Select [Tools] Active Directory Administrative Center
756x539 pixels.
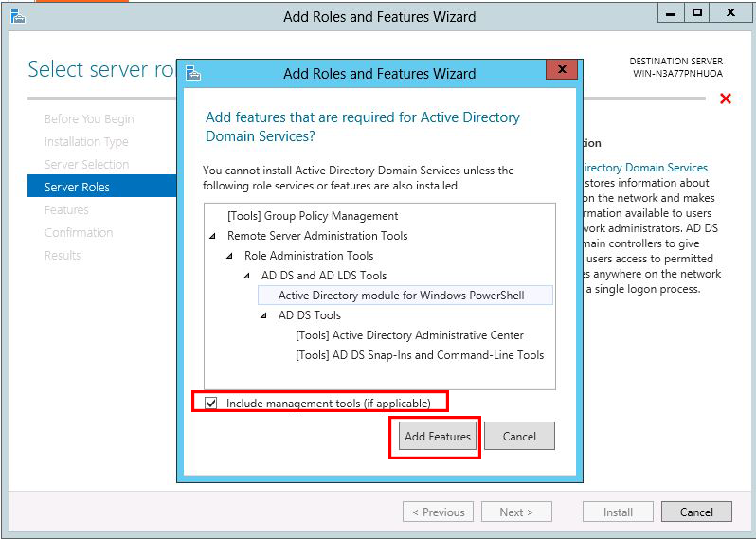(409, 335)
